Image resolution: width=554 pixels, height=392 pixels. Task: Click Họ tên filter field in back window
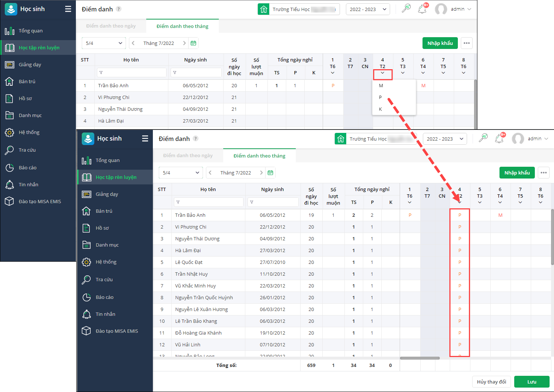(132, 73)
